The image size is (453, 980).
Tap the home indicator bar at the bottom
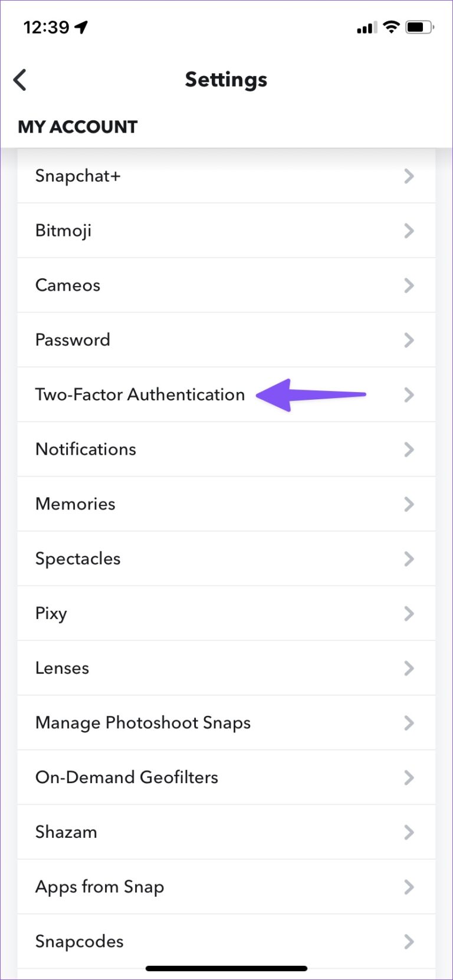(x=226, y=968)
